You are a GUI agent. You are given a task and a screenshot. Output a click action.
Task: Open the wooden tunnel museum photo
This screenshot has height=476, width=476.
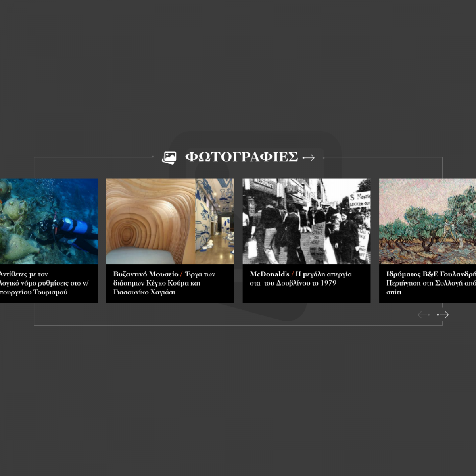[170, 221]
